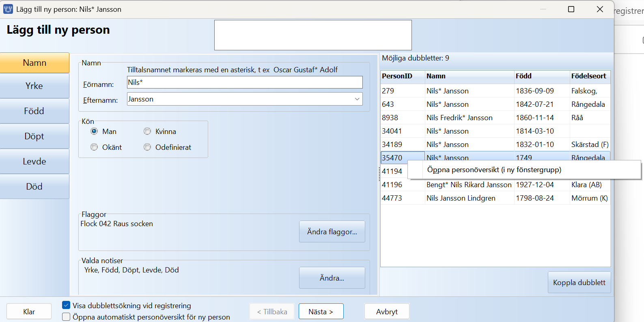644x322 pixels.
Task: Click the Ändra button for Valda notiser
Action: click(332, 278)
